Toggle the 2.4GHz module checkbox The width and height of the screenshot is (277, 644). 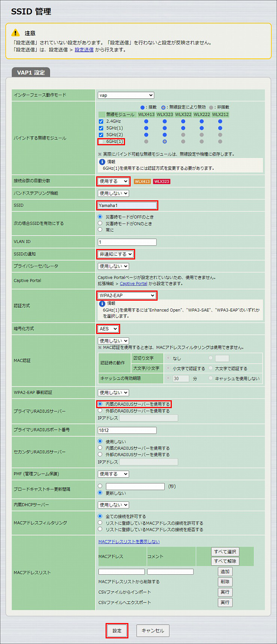pyautogui.click(x=101, y=121)
